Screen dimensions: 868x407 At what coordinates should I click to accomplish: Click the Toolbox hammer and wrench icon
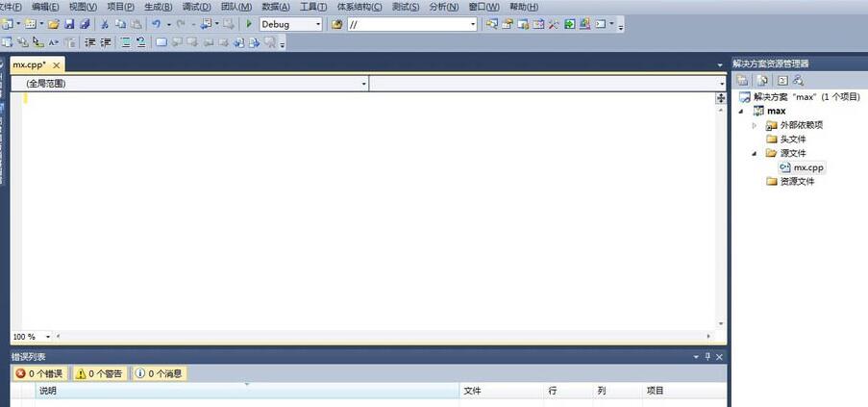pyautogui.click(x=554, y=24)
